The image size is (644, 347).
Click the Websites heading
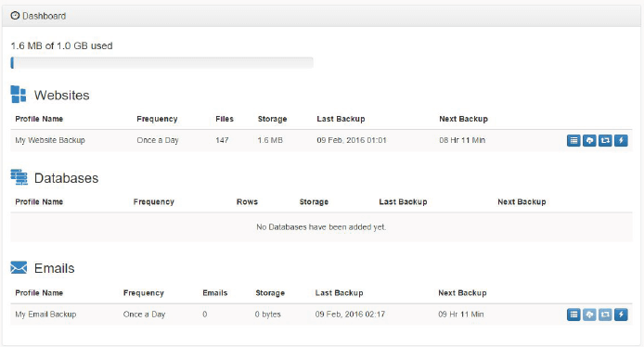tap(61, 96)
